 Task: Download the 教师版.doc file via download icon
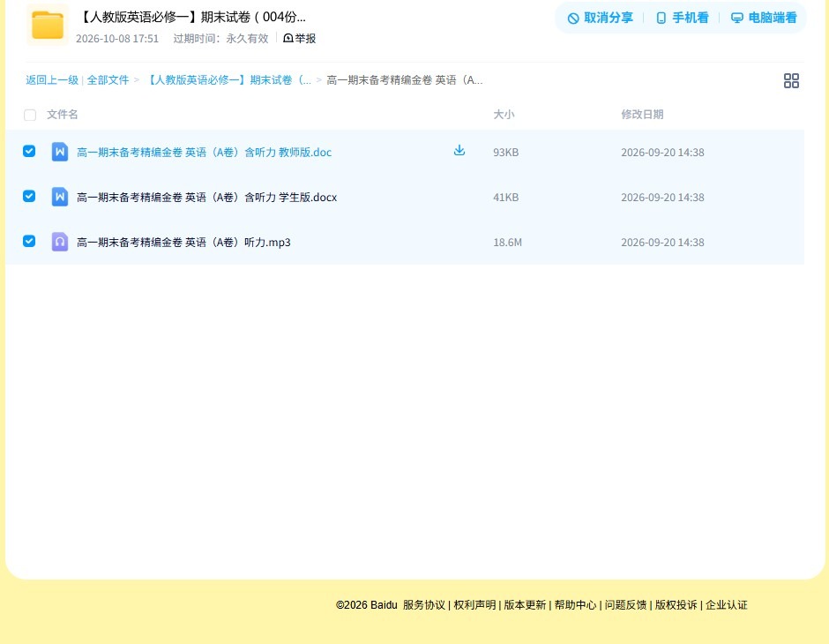459,151
